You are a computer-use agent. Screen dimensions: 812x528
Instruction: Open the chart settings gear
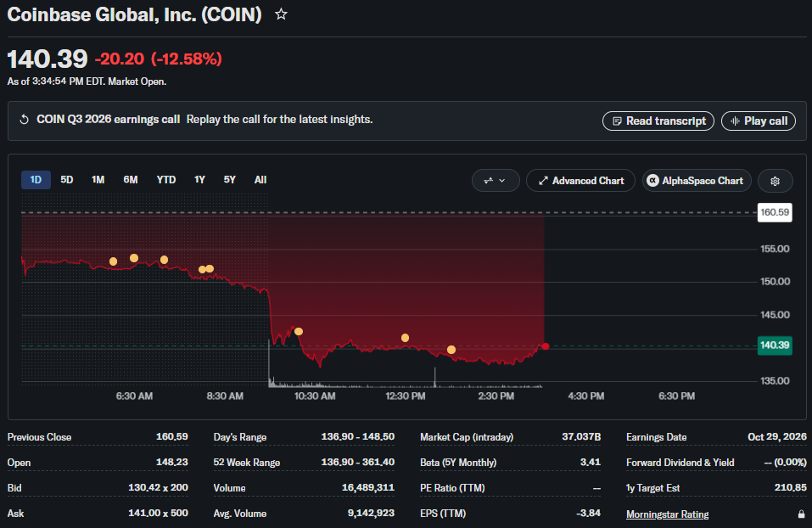tap(775, 181)
